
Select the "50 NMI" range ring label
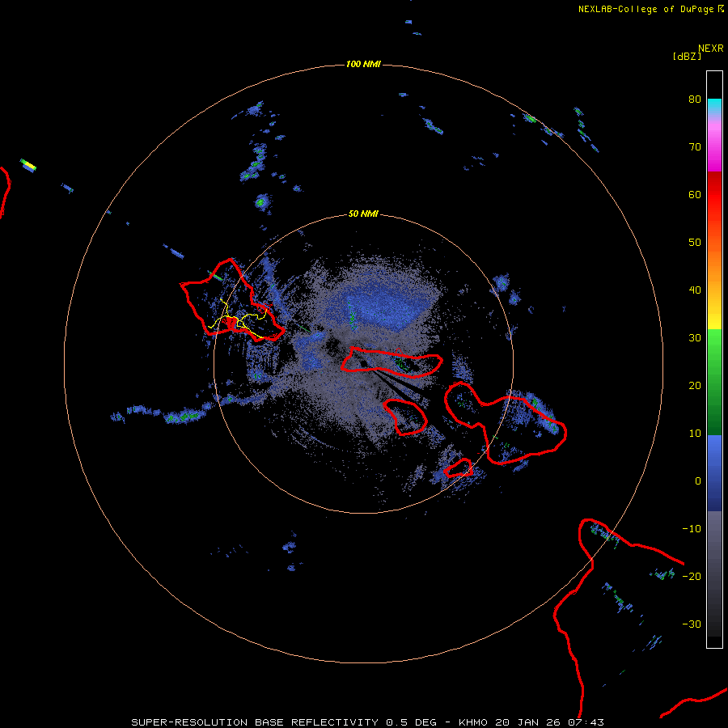coord(363,214)
